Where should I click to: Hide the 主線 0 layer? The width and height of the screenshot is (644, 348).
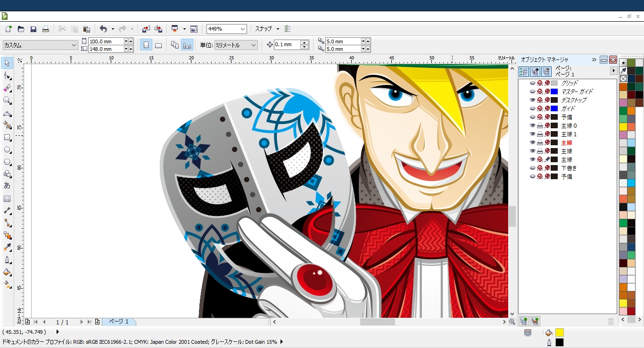[533, 125]
